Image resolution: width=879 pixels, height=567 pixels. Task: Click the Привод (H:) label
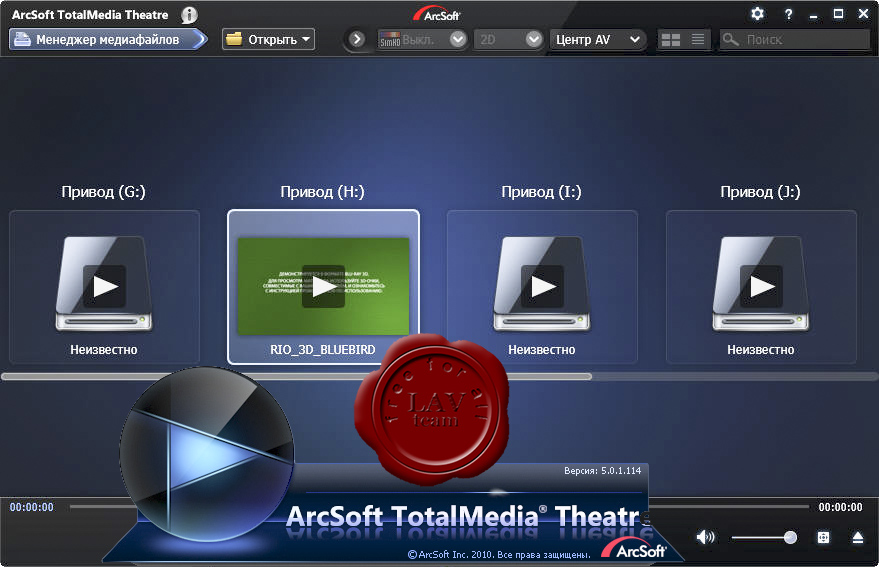tap(322, 192)
